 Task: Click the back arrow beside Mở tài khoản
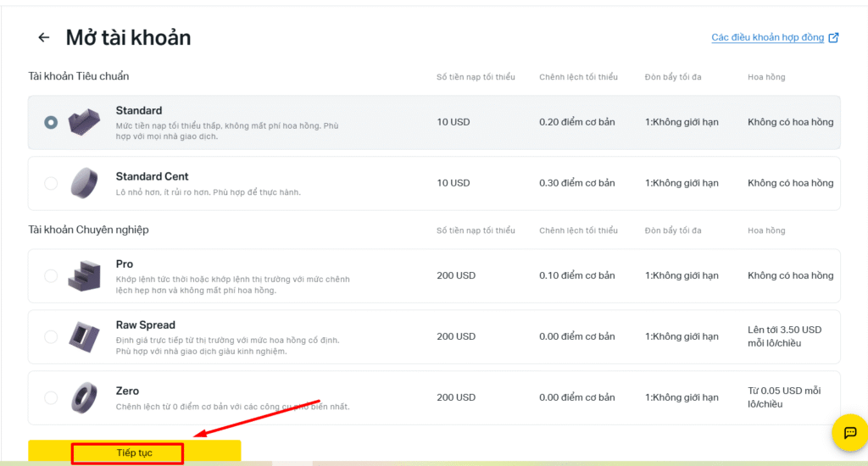pyautogui.click(x=43, y=38)
